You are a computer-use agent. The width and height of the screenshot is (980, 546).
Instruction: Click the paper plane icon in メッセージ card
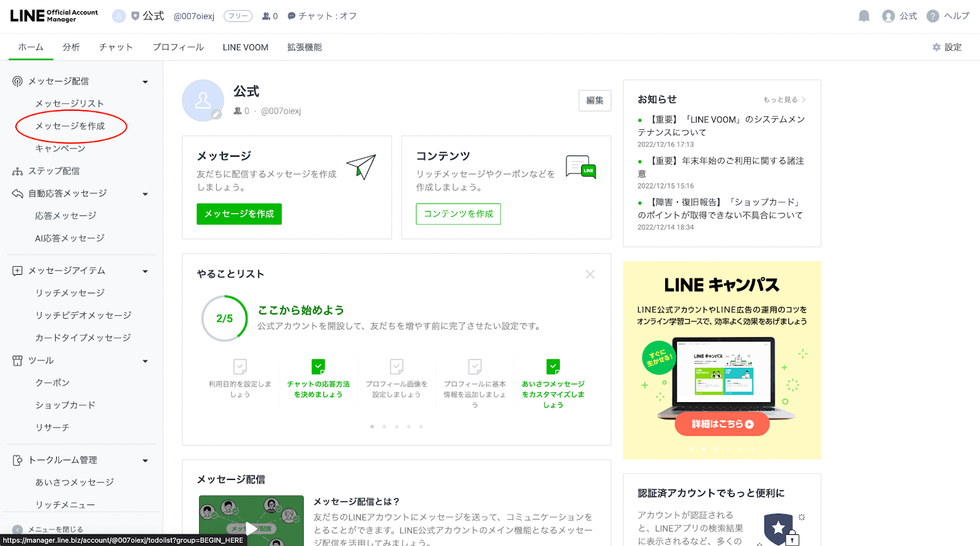[361, 166]
